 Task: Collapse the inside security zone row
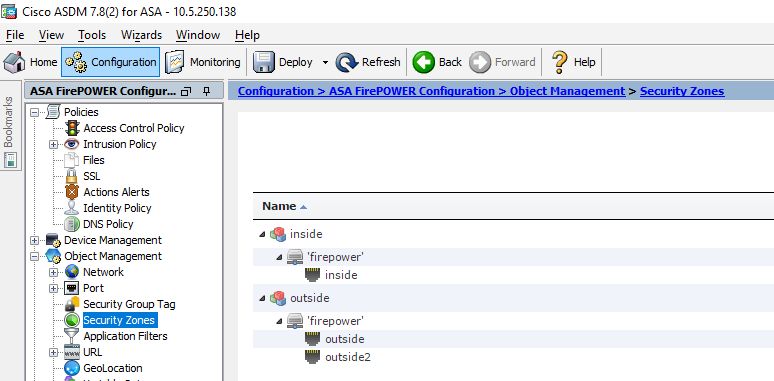[262, 234]
